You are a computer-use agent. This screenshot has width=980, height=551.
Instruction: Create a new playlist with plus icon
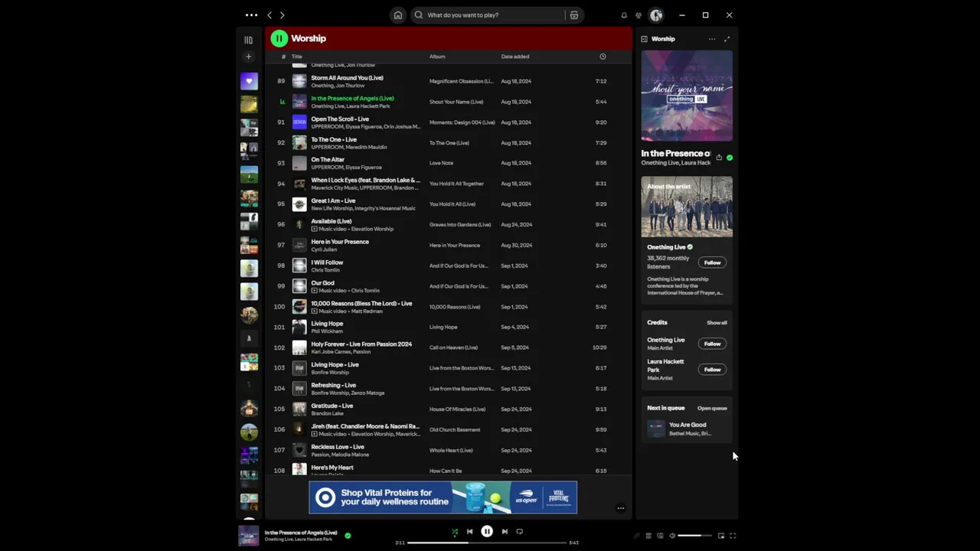[x=248, y=57]
